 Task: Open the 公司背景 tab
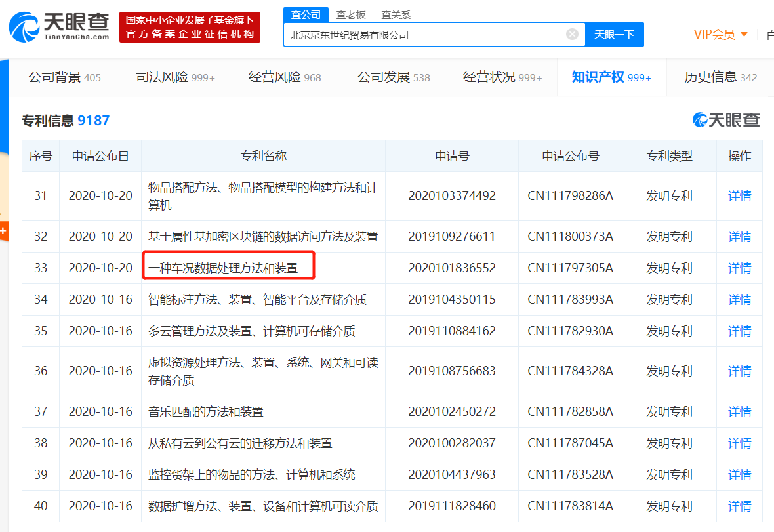click(x=65, y=77)
